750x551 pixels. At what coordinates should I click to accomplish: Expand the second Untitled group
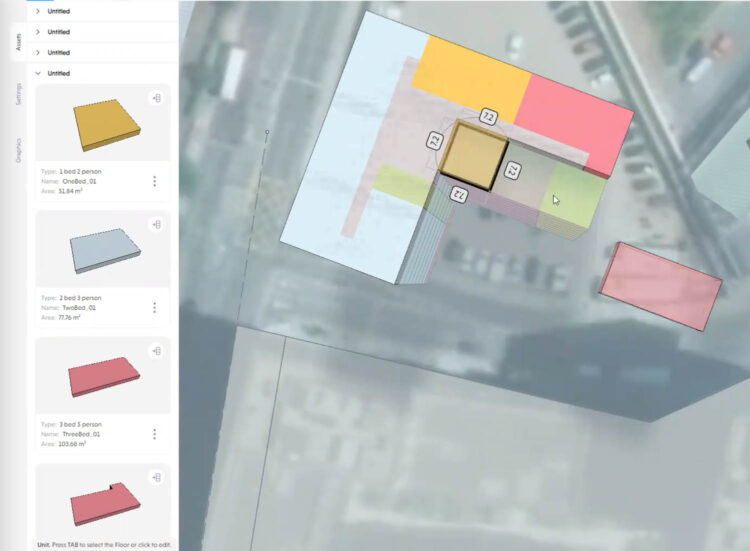click(x=38, y=32)
